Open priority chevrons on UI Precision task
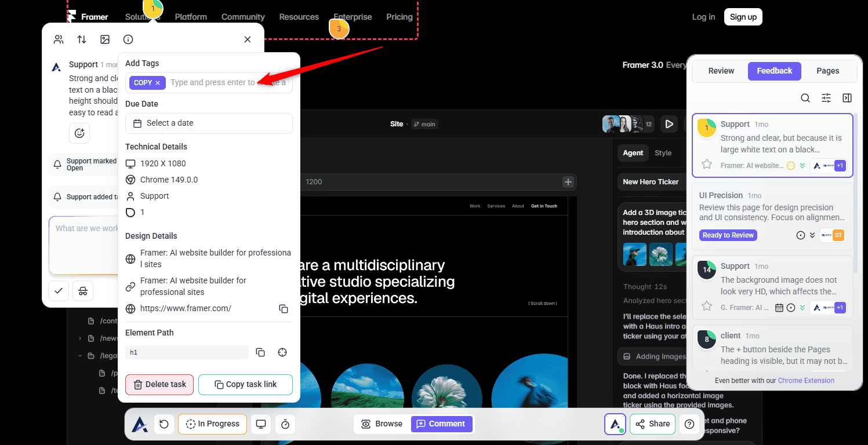 812,235
